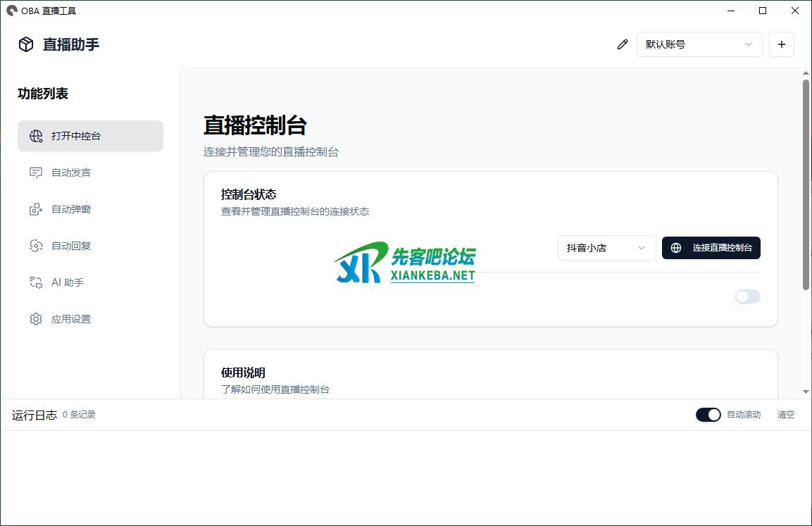The height and width of the screenshot is (526, 812).
Task: Click the gear icon for 应用设置
Action: (36, 319)
